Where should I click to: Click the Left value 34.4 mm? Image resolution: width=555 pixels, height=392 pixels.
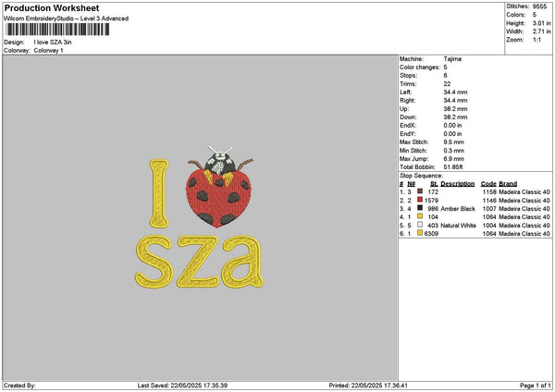coord(455,92)
